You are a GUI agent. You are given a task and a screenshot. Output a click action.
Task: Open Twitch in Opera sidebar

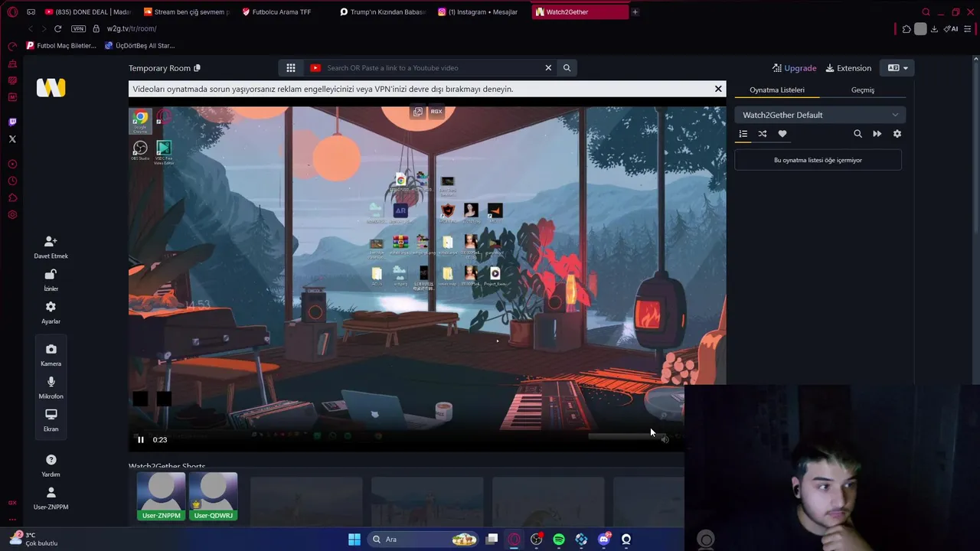coord(12,122)
